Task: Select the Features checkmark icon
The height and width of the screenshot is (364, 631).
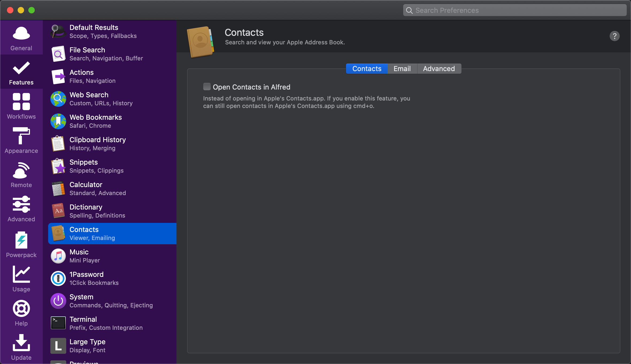Action: click(x=21, y=68)
